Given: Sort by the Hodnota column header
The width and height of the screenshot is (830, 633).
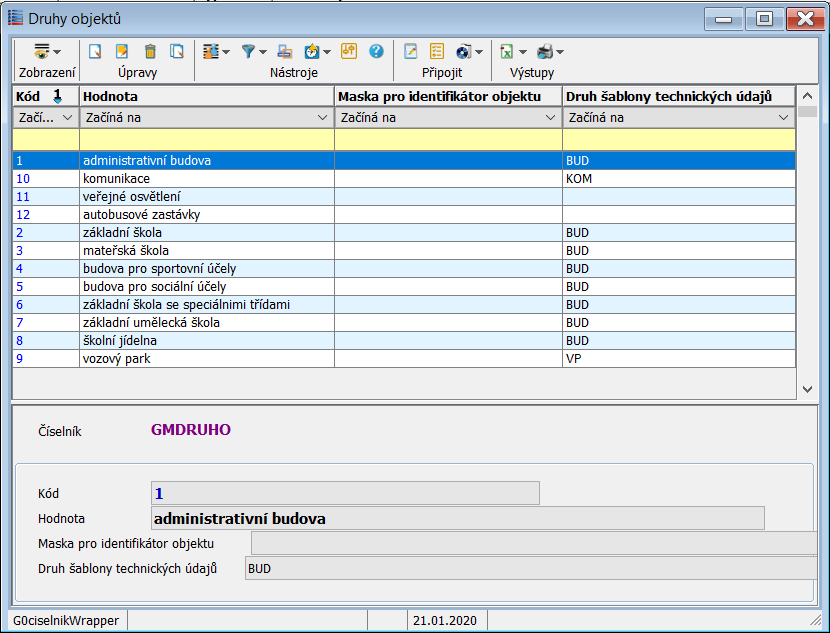Looking at the screenshot, I should 206,96.
